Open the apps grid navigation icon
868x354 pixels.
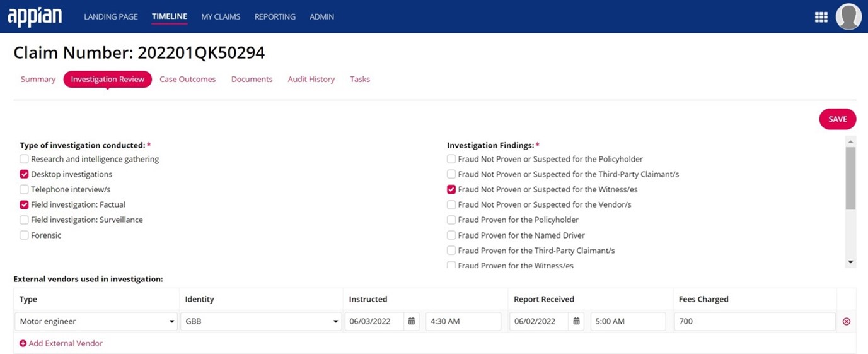[x=821, y=17]
